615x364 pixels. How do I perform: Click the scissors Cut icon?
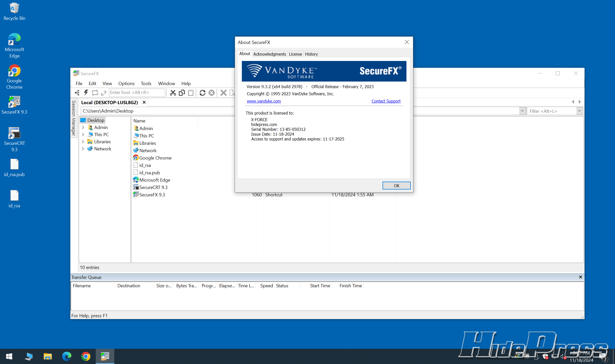(173, 93)
